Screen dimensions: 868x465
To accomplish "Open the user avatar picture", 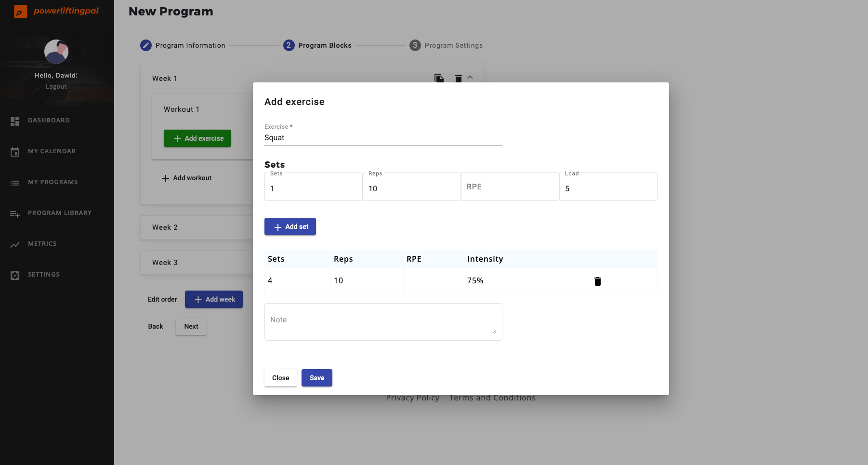I will 56,52.
